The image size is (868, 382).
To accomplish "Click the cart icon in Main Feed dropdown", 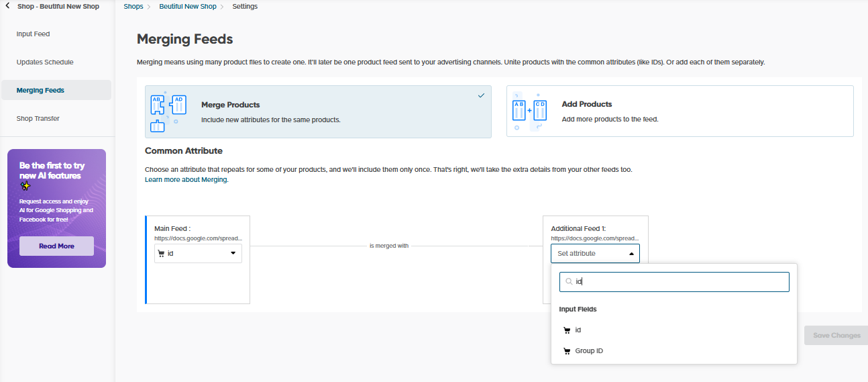I will [x=161, y=253].
